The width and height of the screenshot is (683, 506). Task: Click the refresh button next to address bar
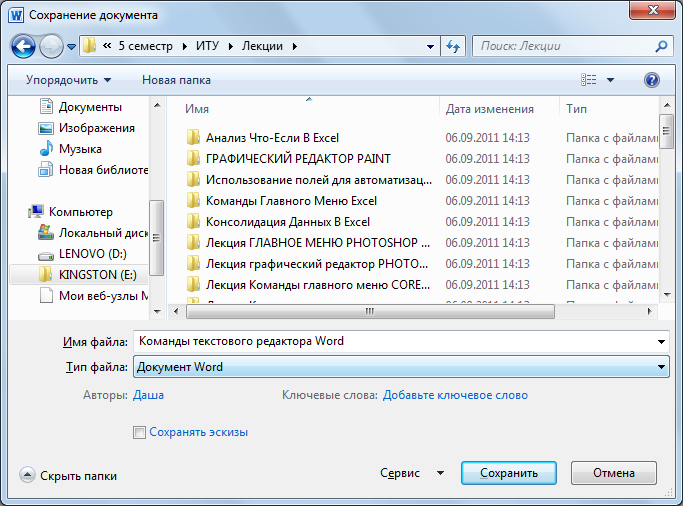point(453,46)
